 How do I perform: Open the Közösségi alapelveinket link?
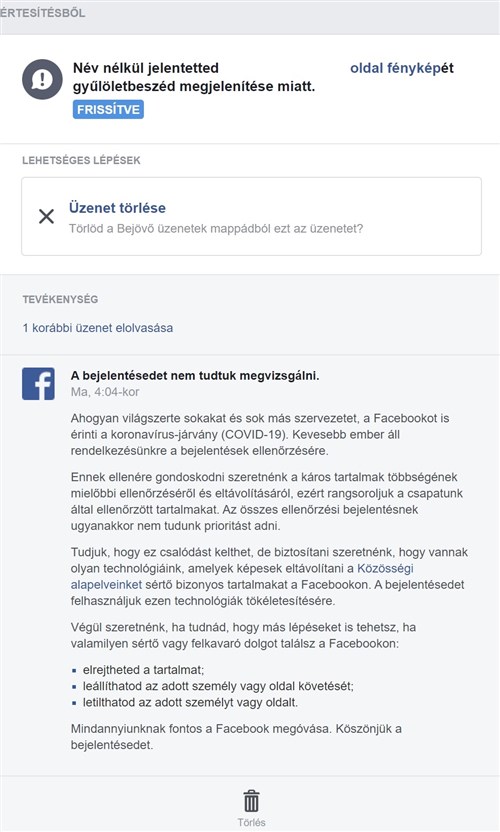click(242, 577)
